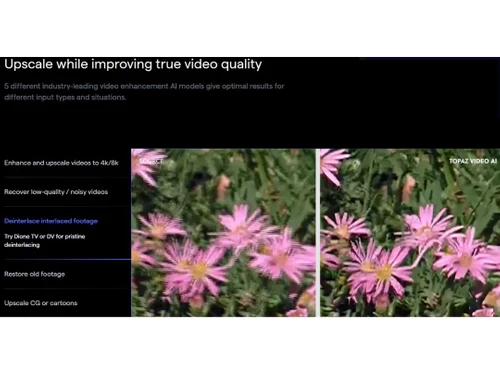Click the Topaz Video AI enhanced preview
This screenshot has width=500, height=375.
pos(410,233)
